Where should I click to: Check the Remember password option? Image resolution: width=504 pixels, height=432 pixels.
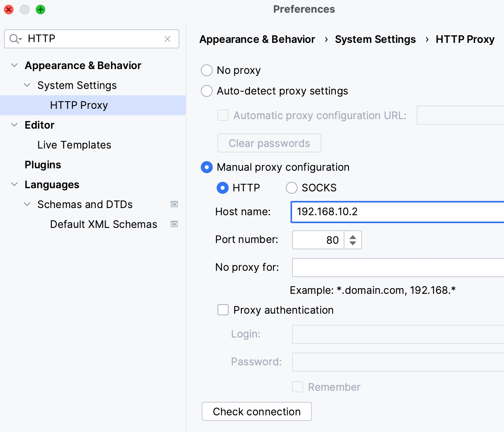coord(298,387)
